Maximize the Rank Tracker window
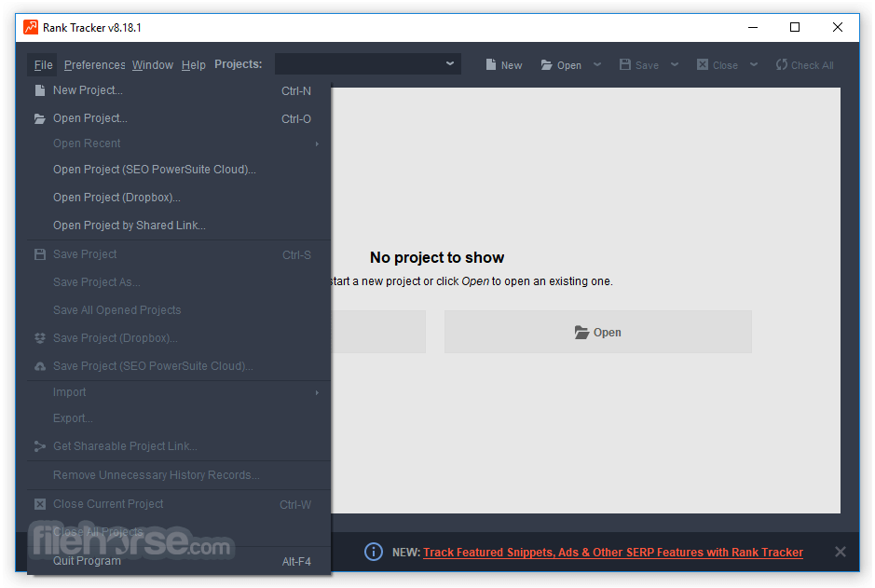The image size is (875, 588). (x=795, y=27)
